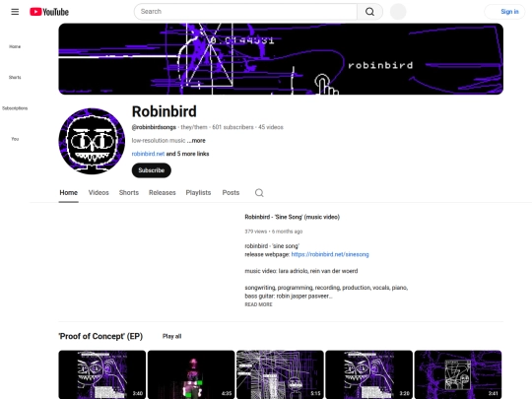Open the 5:15 video thumbnail

280,374
